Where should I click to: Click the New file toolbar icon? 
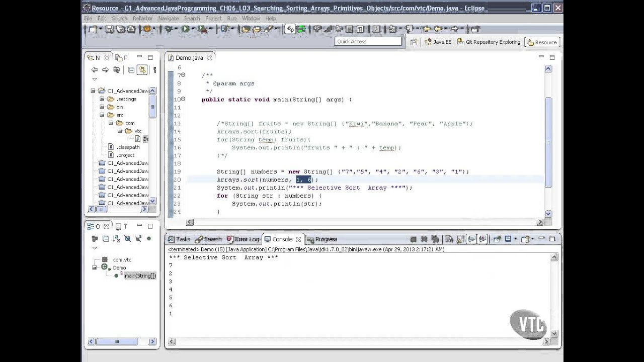[x=93, y=29]
